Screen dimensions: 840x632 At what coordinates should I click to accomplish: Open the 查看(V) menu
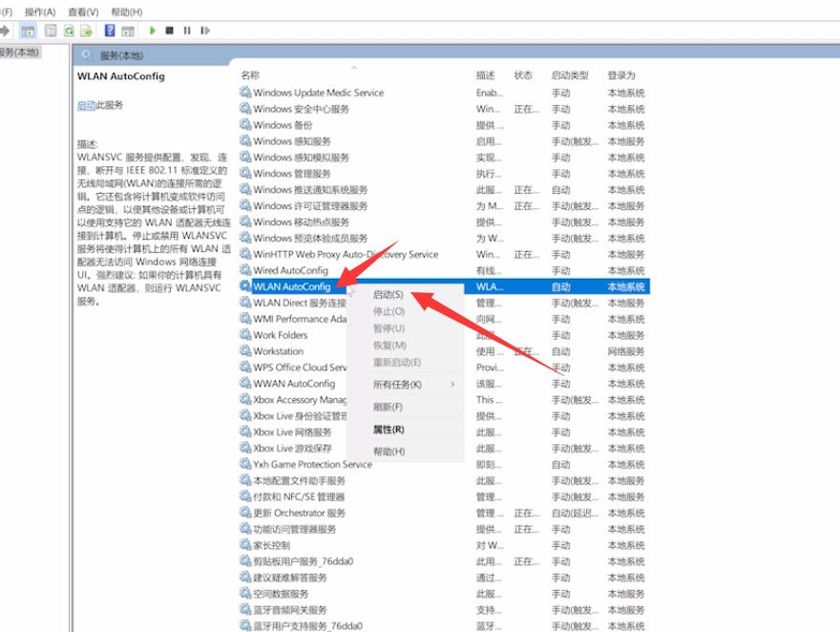click(x=83, y=11)
